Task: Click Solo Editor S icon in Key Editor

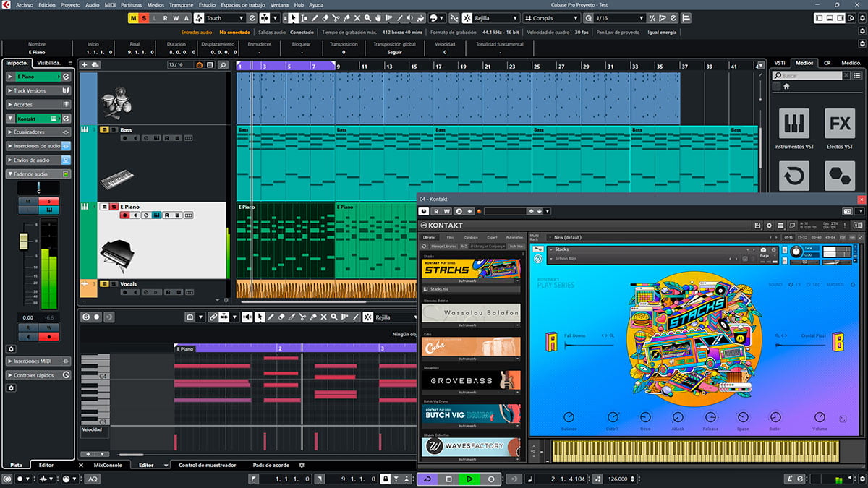Action: [86, 317]
